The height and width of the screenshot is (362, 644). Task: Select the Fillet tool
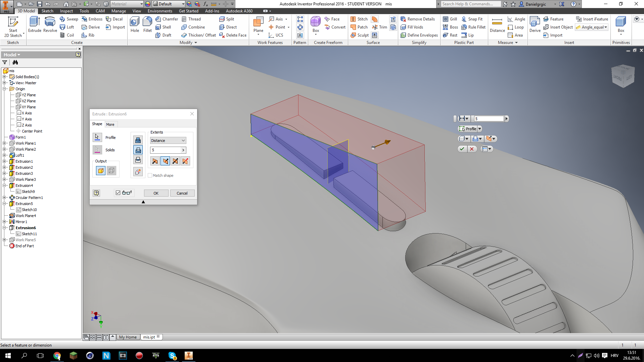[x=147, y=24]
